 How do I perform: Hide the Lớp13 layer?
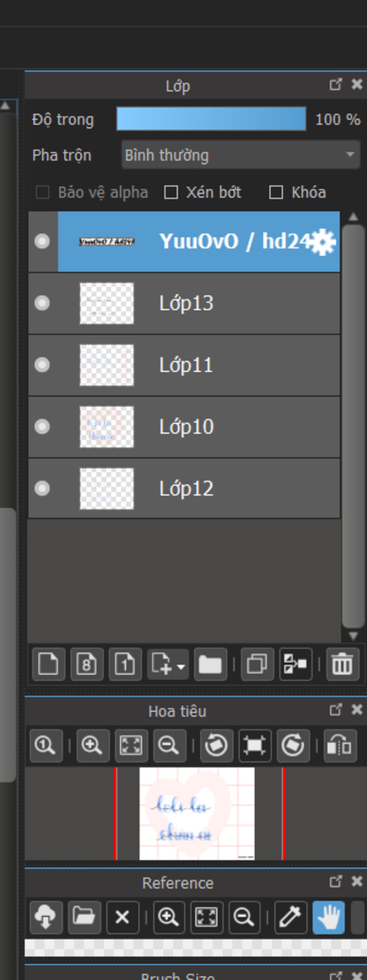(x=42, y=303)
